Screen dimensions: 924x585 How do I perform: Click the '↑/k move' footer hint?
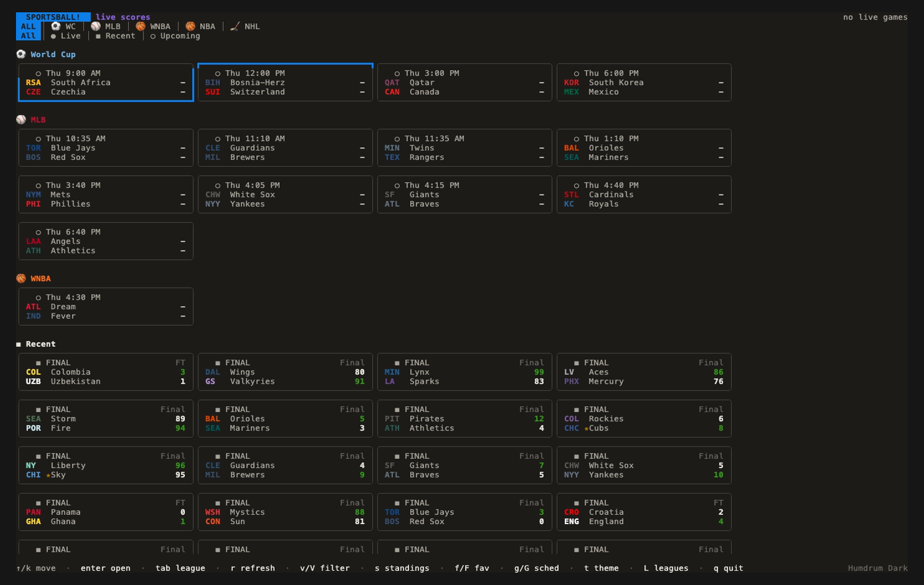(x=36, y=568)
